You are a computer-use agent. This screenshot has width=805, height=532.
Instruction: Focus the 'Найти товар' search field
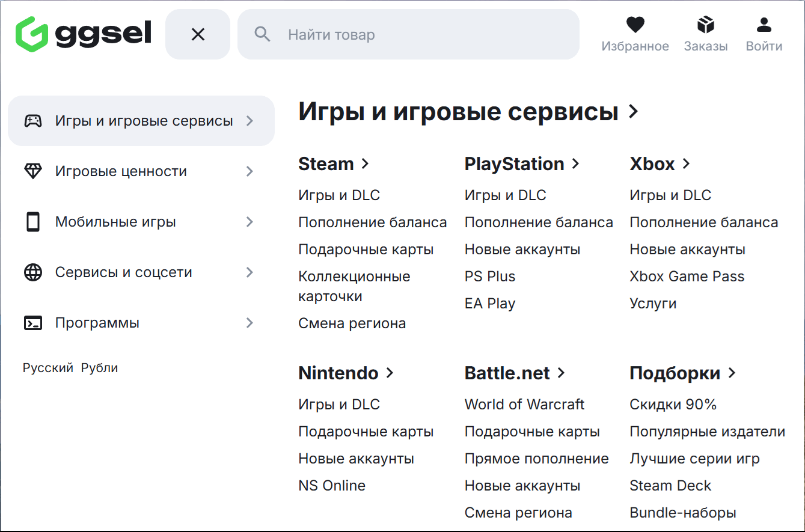(408, 34)
